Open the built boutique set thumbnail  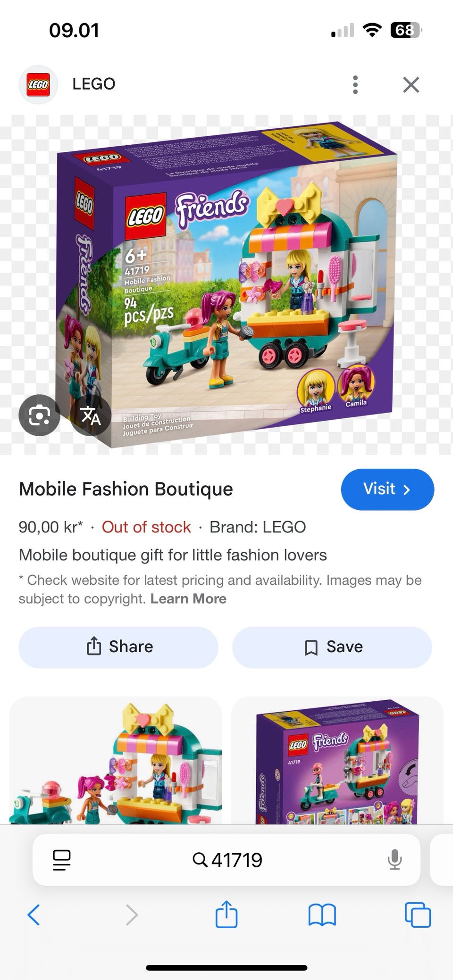tap(116, 760)
